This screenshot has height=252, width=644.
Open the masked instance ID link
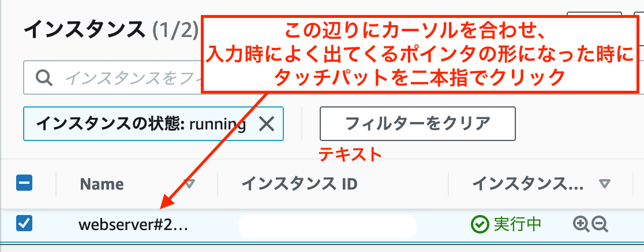pyautogui.click(x=327, y=226)
